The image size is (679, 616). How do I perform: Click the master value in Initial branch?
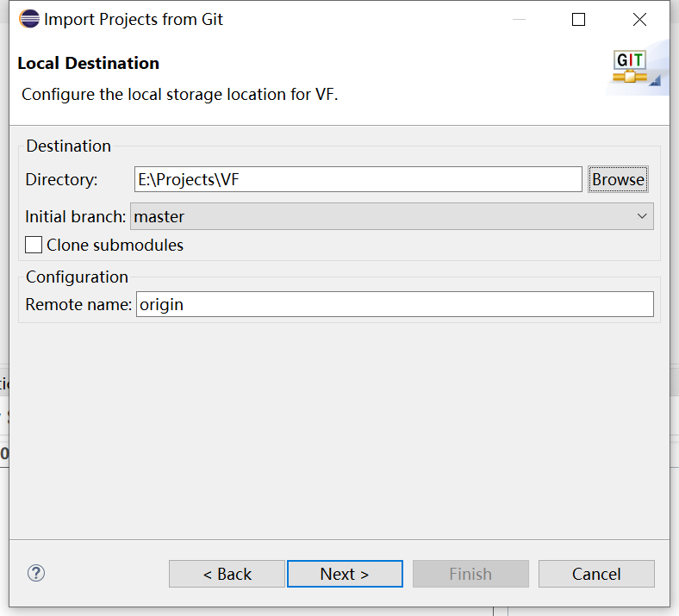(159, 216)
